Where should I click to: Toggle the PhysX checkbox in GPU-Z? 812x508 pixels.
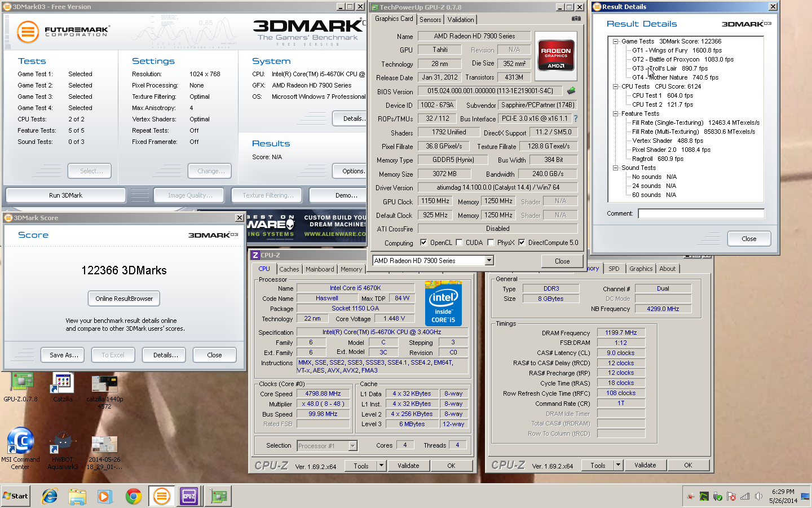(491, 243)
